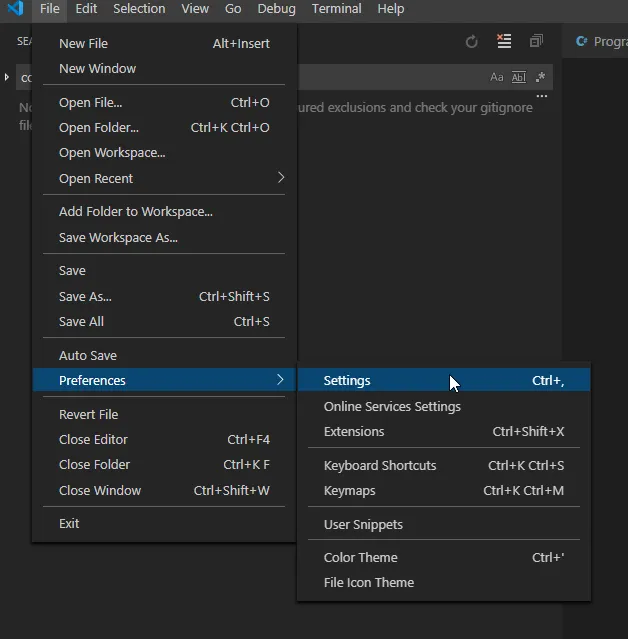Choose Color Theme entry
The image size is (628, 639).
444,557
